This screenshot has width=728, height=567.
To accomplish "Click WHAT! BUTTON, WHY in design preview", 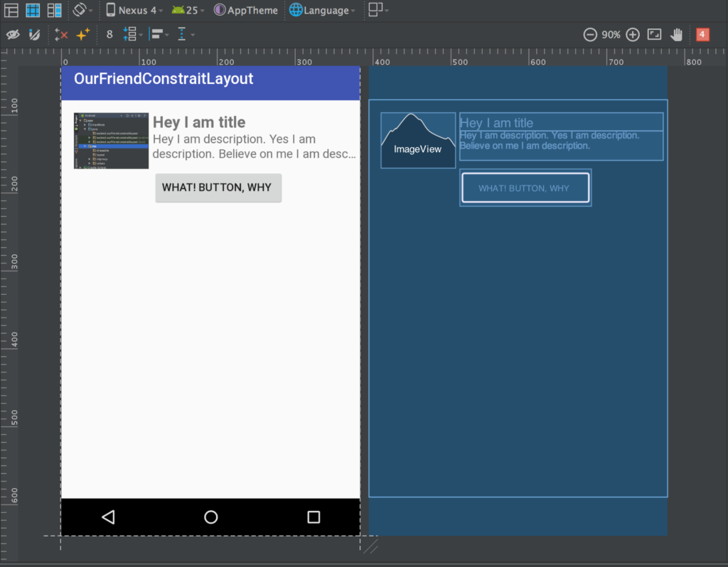I will pyautogui.click(x=218, y=188).
